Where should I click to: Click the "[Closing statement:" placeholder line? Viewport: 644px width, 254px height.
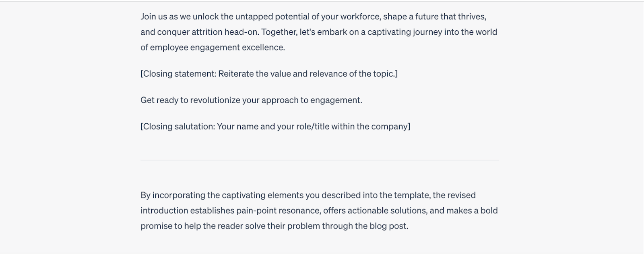(x=269, y=74)
